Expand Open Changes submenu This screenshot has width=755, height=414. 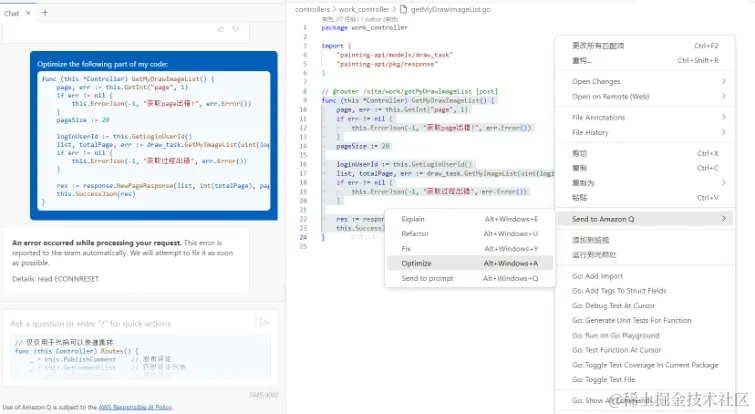tap(645, 81)
